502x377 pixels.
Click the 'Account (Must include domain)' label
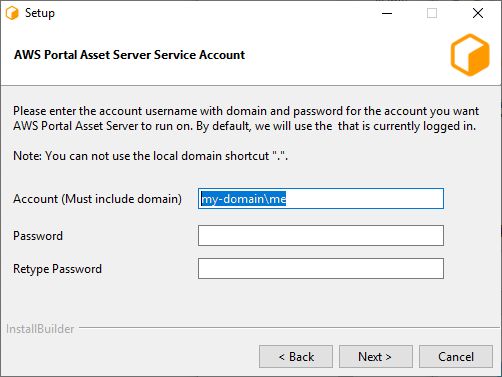click(97, 199)
